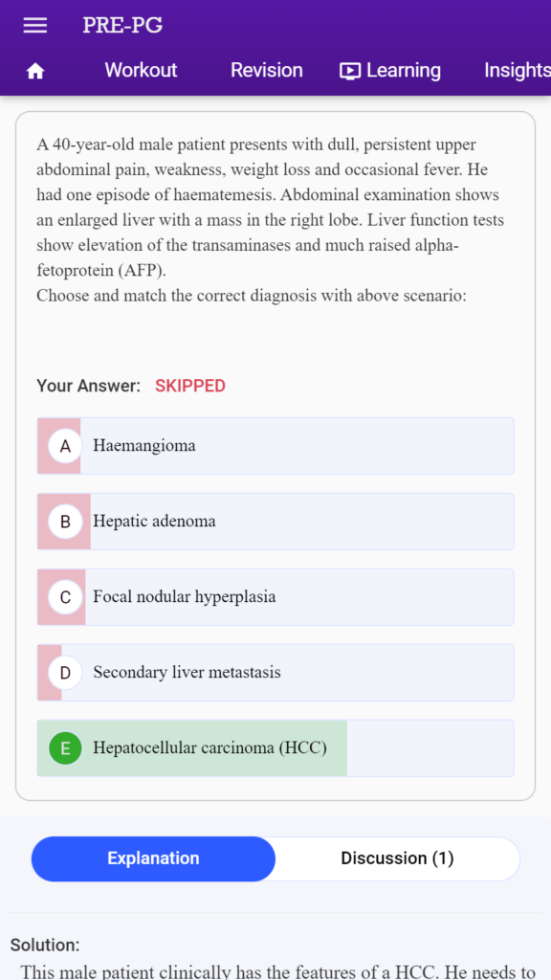
Task: Click the Learning video play icon
Action: click(x=350, y=71)
